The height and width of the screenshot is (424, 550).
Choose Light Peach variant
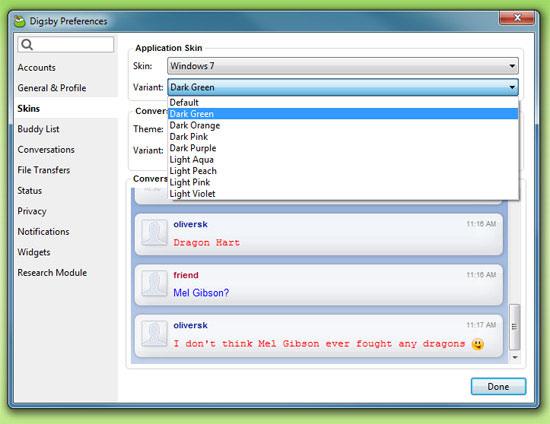tap(343, 171)
